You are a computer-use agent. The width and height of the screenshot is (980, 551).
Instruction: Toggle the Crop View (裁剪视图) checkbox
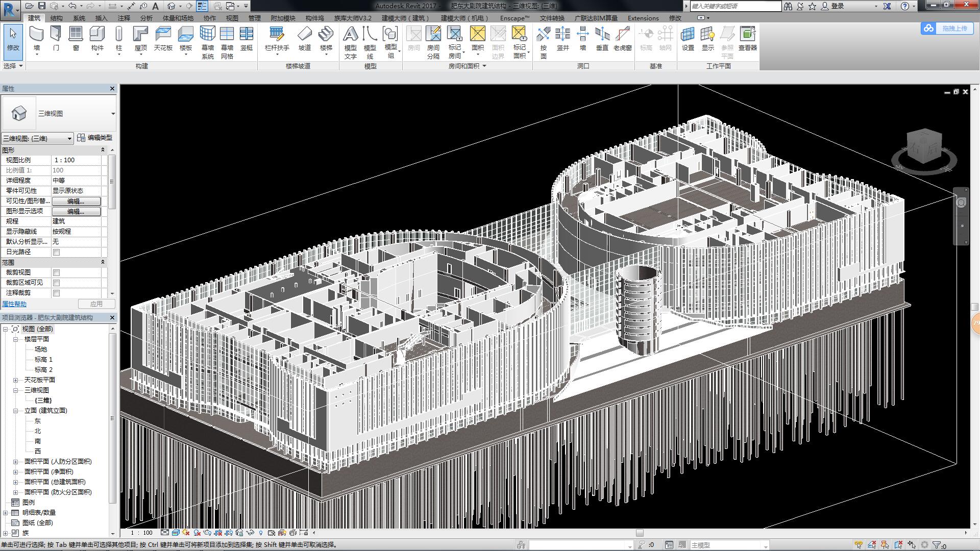point(57,272)
